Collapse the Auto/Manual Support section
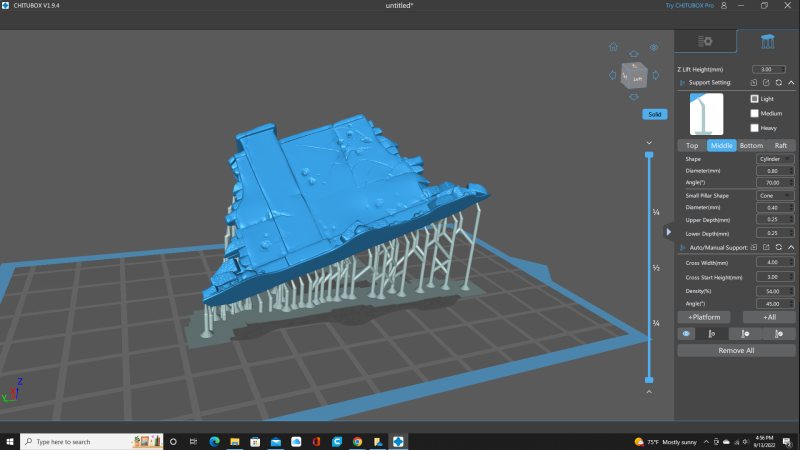 791,247
